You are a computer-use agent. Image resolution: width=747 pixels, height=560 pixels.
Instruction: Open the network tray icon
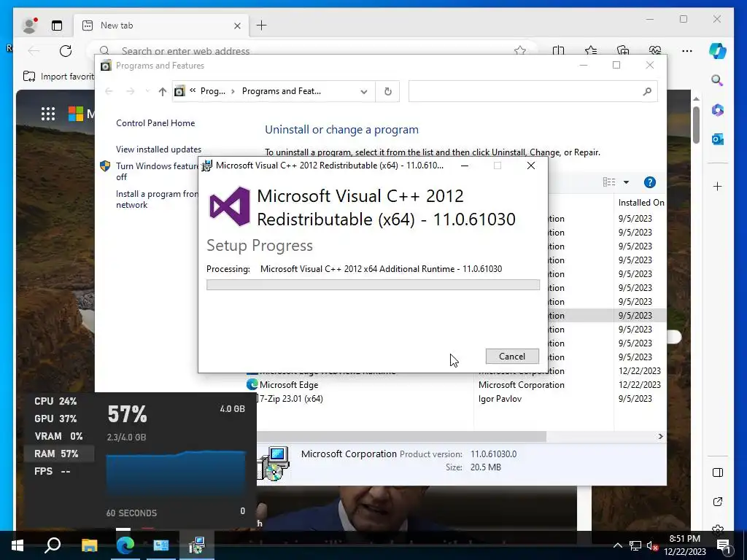click(x=635, y=545)
